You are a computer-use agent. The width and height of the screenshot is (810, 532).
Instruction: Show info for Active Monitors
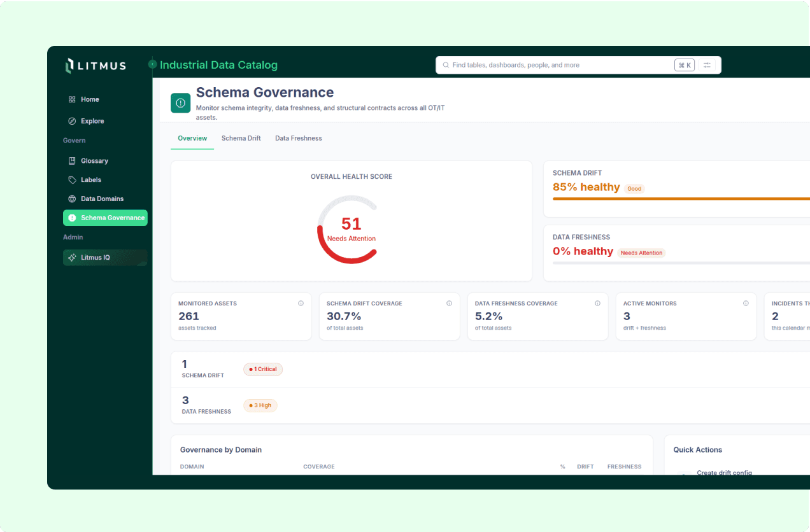746,304
